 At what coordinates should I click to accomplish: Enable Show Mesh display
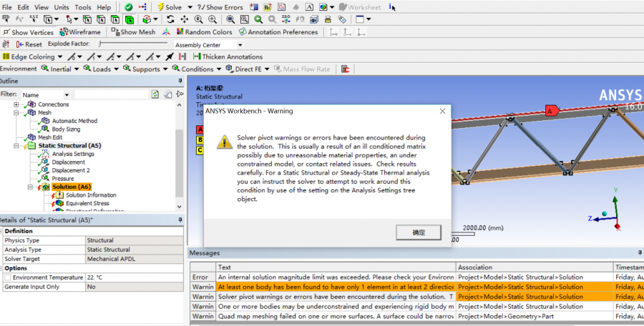click(132, 32)
